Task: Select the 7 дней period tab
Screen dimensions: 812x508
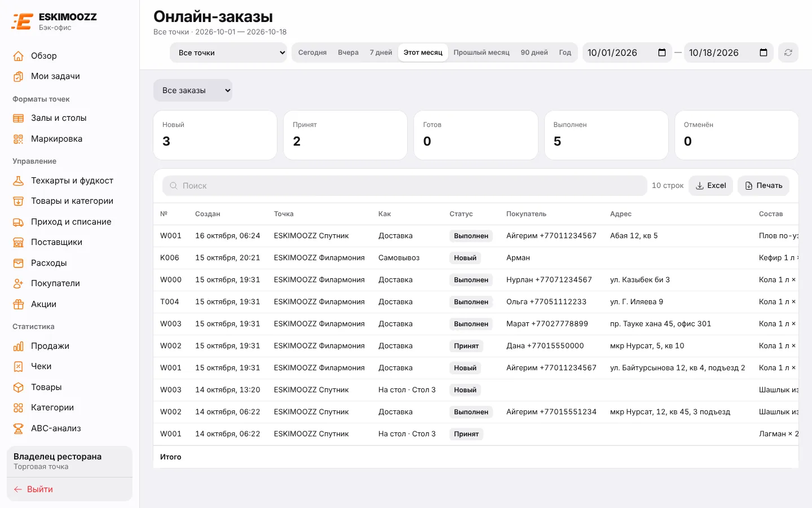Action: (x=381, y=52)
